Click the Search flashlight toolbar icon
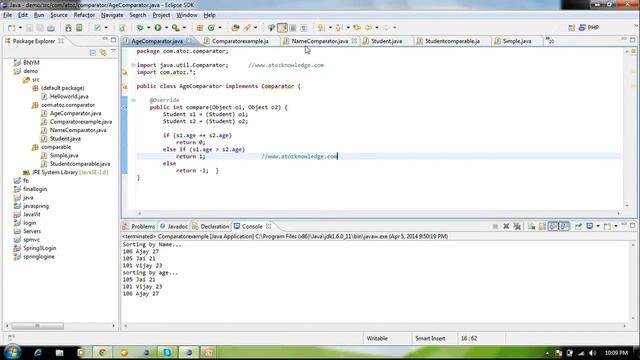 247,28
